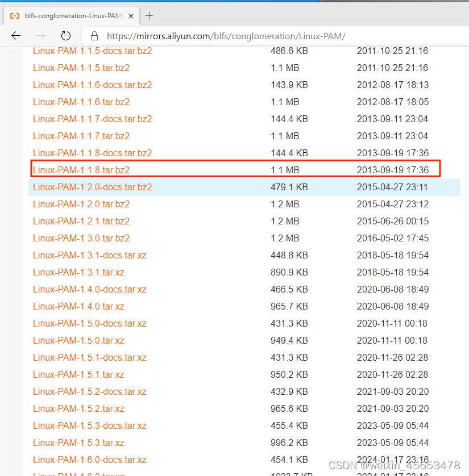Click the date 2016-05-02 17:45
469x476 pixels.
pyautogui.click(x=393, y=238)
